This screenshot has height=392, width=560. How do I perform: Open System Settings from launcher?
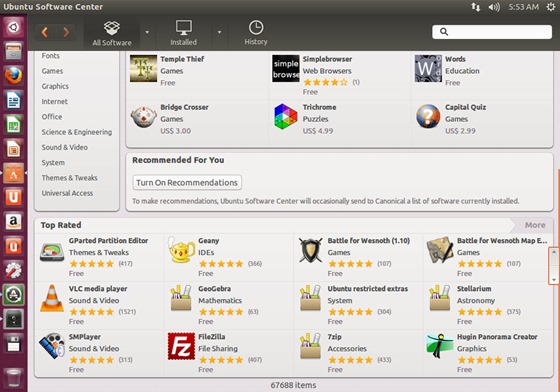(14, 270)
